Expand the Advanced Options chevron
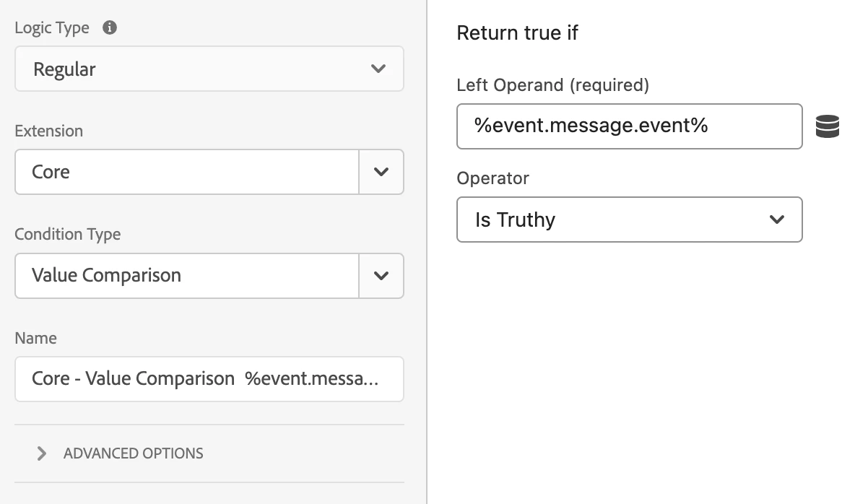The width and height of the screenshot is (868, 504). pos(42,453)
